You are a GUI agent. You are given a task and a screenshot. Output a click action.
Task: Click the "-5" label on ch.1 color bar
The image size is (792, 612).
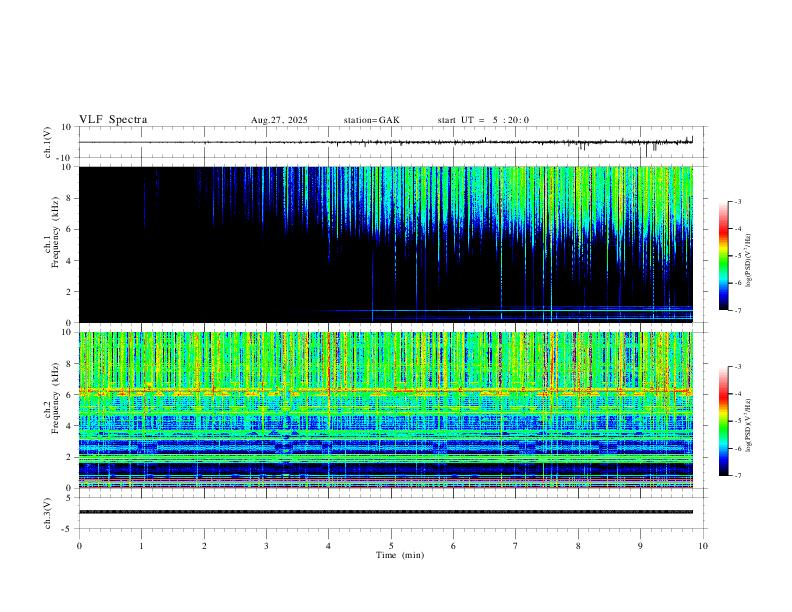[737, 256]
